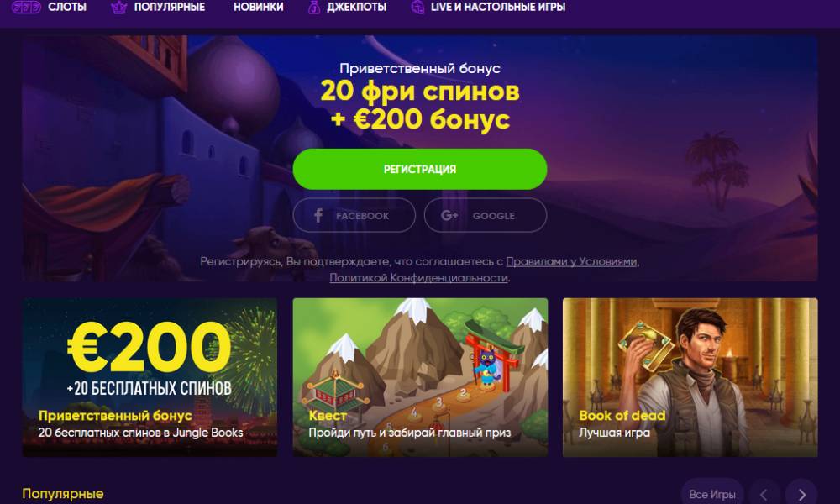The image size is (840, 504).
Task: Open the Правилами у Условиями link
Action: click(x=571, y=261)
